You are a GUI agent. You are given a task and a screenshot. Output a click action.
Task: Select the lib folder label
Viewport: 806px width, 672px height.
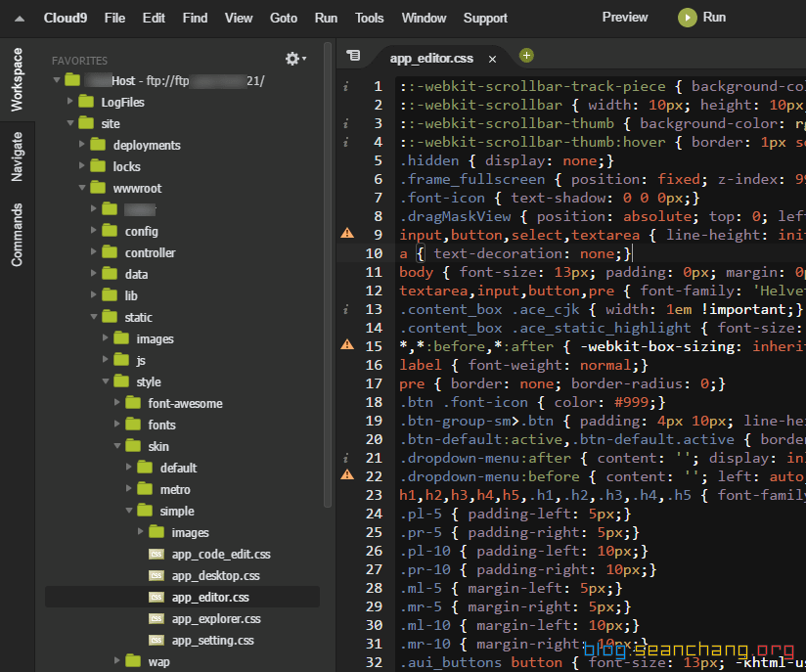[131, 295]
